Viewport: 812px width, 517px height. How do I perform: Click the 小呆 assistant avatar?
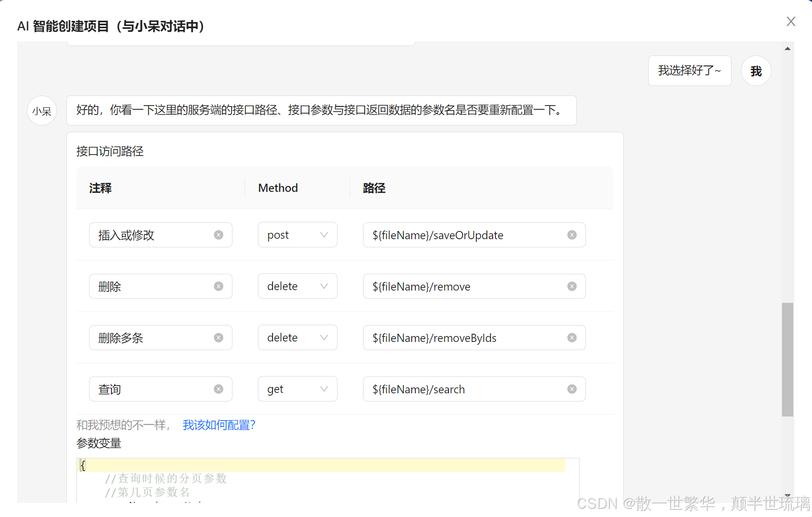42,110
